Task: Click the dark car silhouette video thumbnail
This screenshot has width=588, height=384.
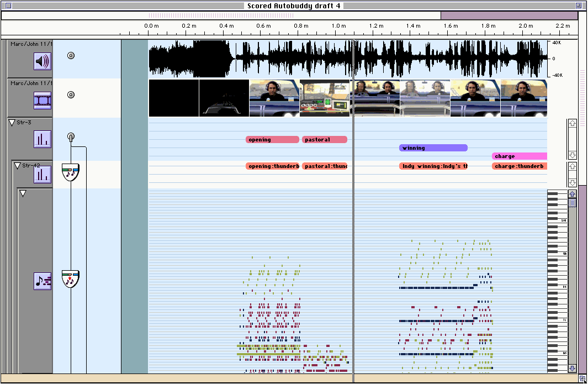Action: [x=224, y=98]
